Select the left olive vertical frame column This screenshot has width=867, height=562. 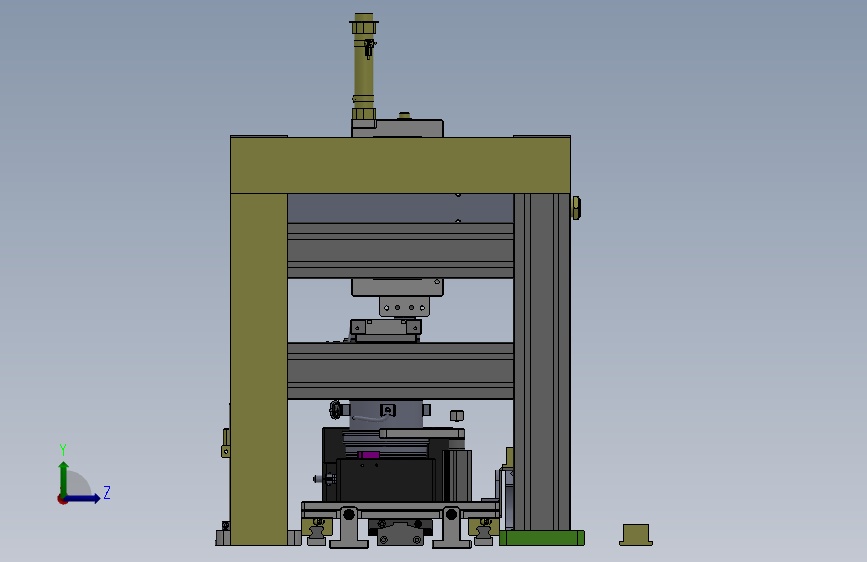[x=259, y=369]
